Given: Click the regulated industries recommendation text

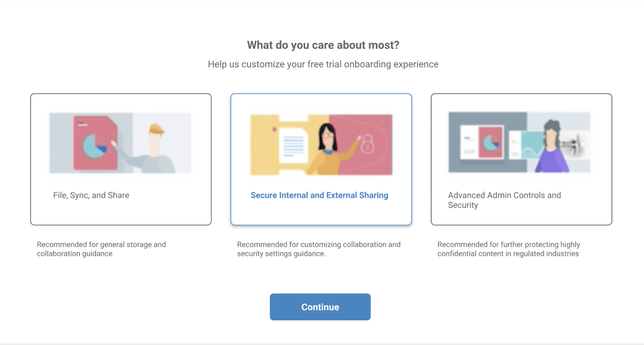Looking at the screenshot, I should click(509, 249).
